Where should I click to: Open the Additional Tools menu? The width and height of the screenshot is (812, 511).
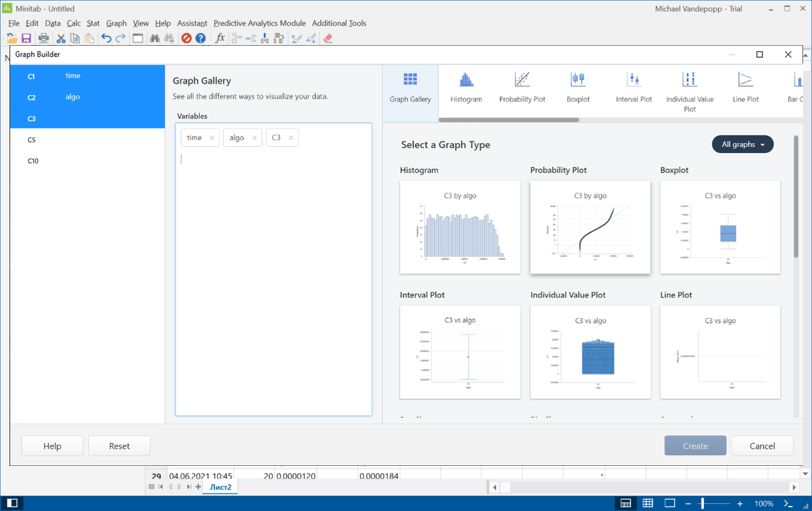pos(339,23)
